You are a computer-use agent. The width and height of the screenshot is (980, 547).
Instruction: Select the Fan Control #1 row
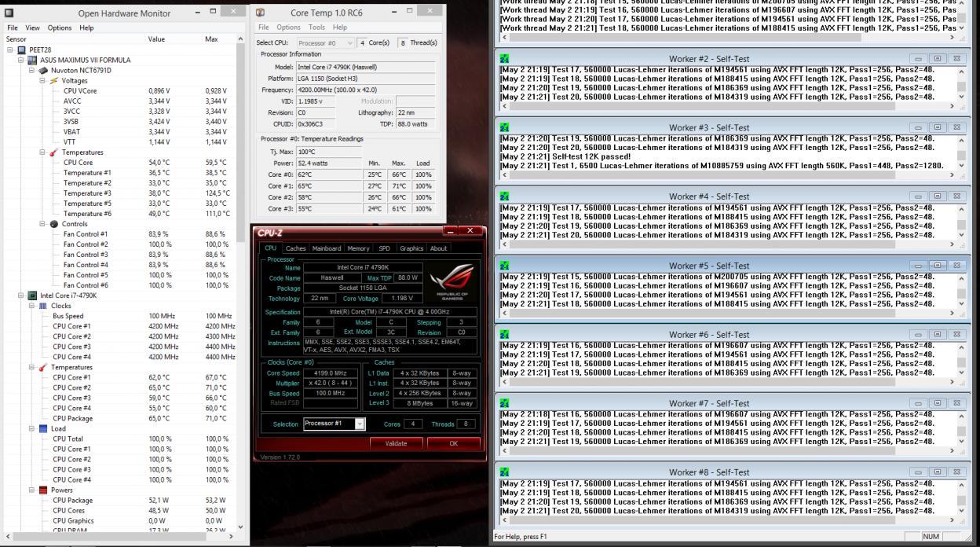(119, 234)
